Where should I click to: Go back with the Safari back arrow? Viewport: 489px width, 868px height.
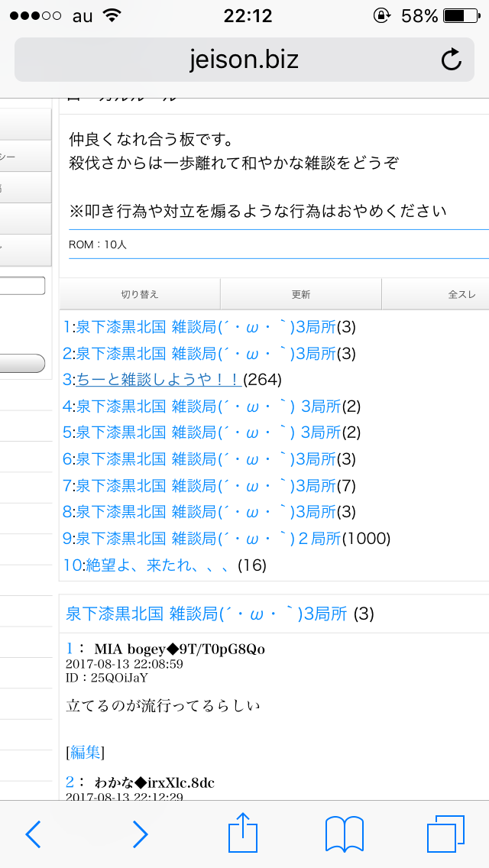tap(33, 834)
